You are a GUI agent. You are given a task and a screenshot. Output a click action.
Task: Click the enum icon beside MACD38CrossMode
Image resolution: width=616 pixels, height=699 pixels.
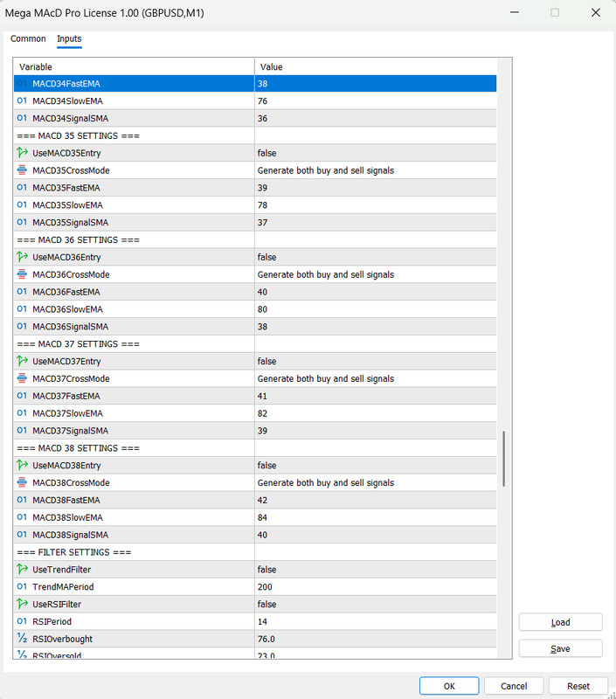point(22,483)
